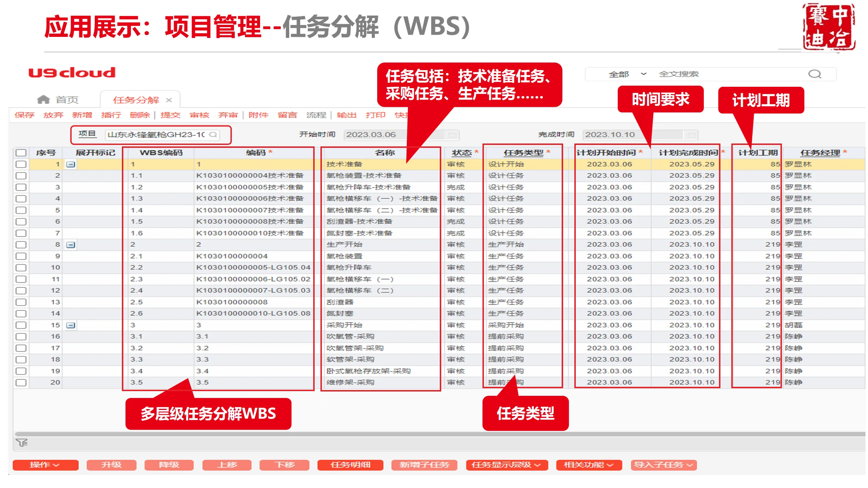Click the 任务明细 button
Viewport: 868px width, 488px height.
pyautogui.click(x=350, y=465)
